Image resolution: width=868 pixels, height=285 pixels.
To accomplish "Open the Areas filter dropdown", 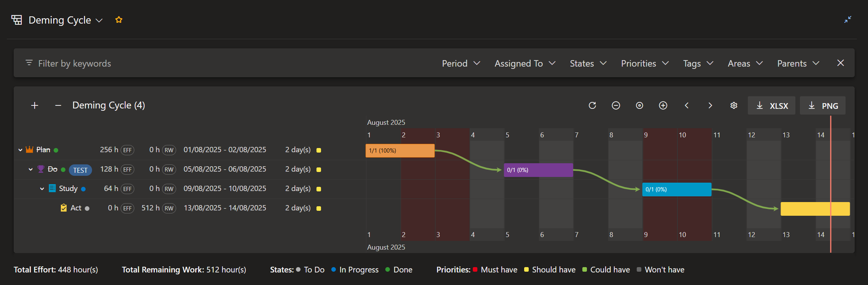I will point(745,63).
